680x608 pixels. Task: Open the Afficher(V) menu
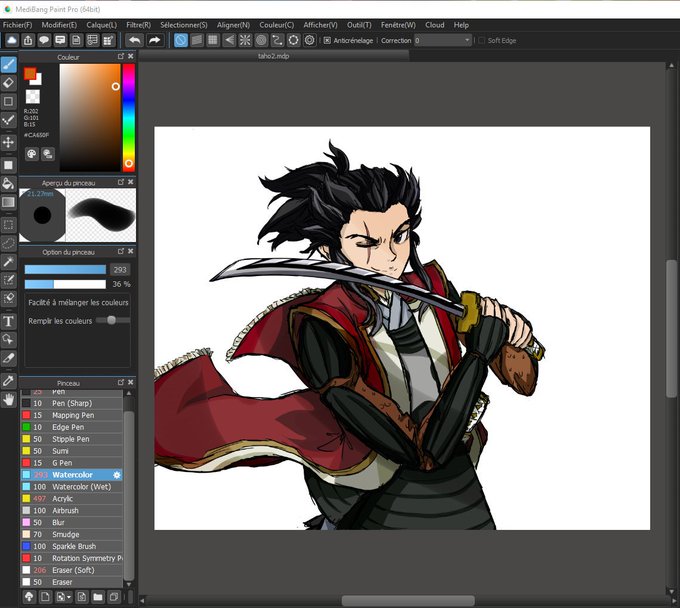pyautogui.click(x=320, y=25)
